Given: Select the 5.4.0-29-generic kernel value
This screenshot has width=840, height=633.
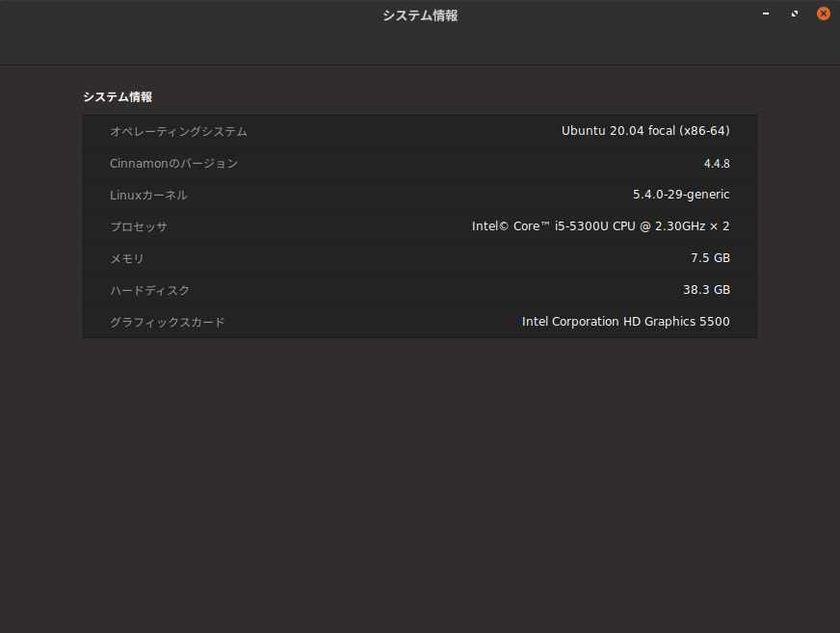Looking at the screenshot, I should coord(681,195).
